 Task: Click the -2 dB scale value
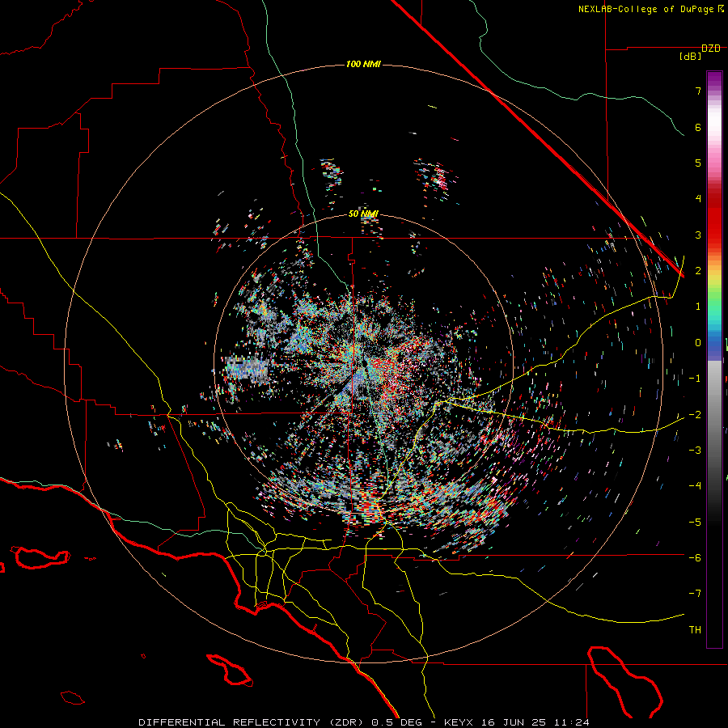695,415
